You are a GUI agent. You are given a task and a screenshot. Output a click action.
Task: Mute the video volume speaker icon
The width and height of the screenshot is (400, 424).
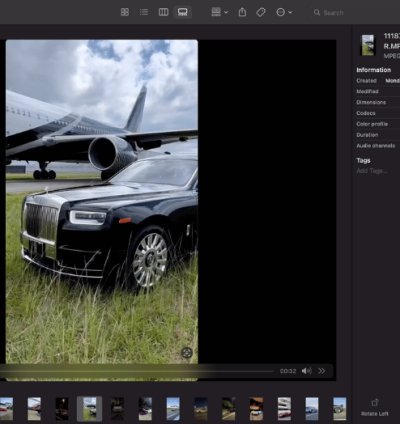click(x=306, y=371)
